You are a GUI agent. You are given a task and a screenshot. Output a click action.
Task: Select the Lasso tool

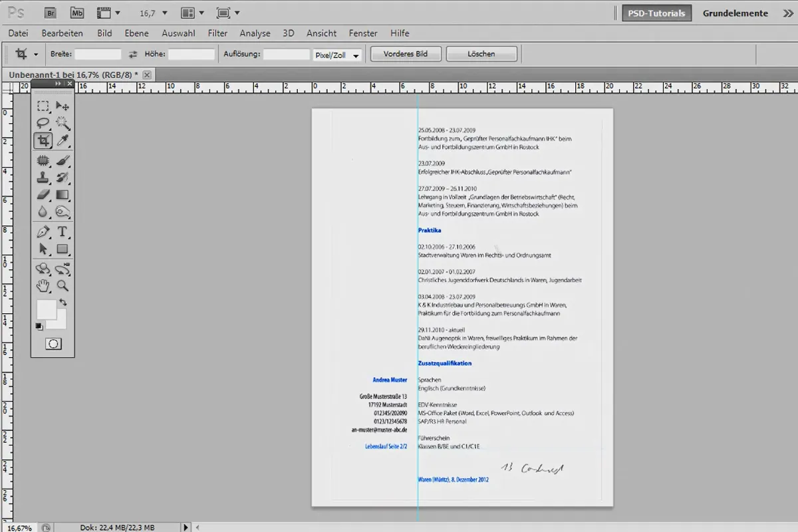coord(43,123)
